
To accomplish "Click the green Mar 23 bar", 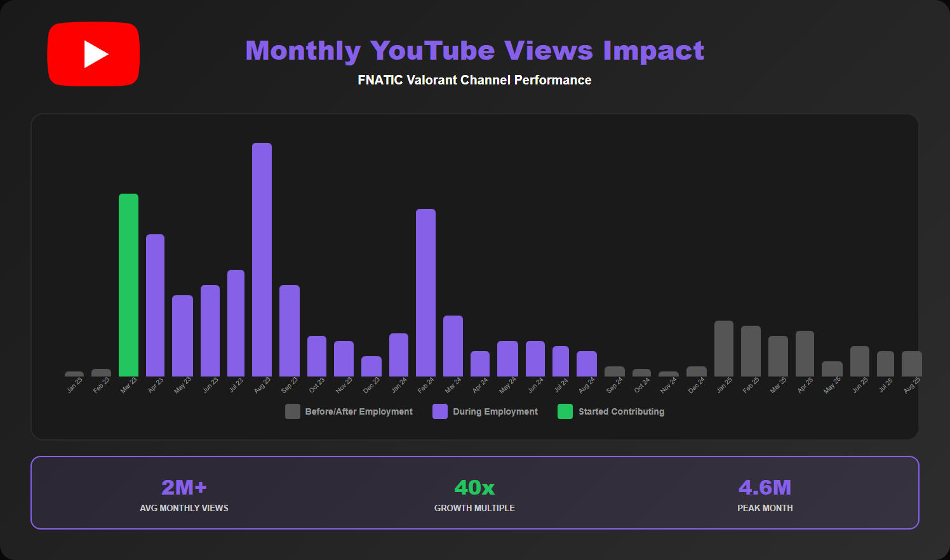I will (x=128, y=285).
